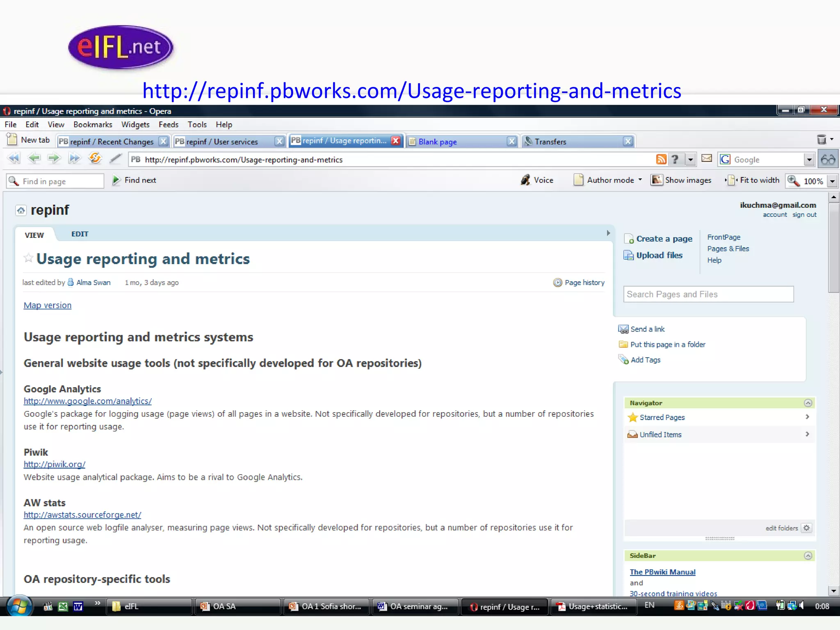Open the address bar history dropdown
840x630 pixels.
(691, 160)
